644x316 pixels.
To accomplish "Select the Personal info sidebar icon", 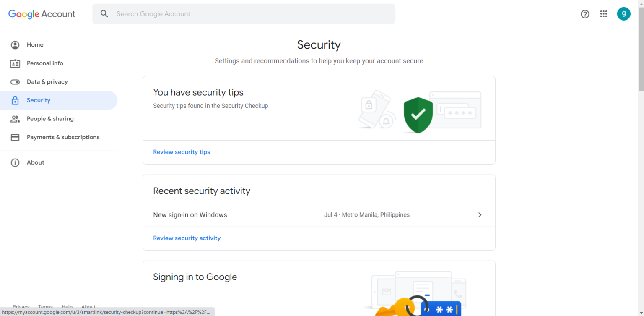I will 15,63.
